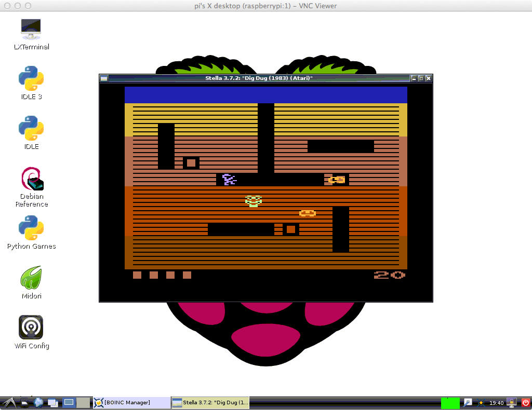Open Stella window menu icon in titlebar
Viewport: 532px width, 410px height.
click(104, 78)
